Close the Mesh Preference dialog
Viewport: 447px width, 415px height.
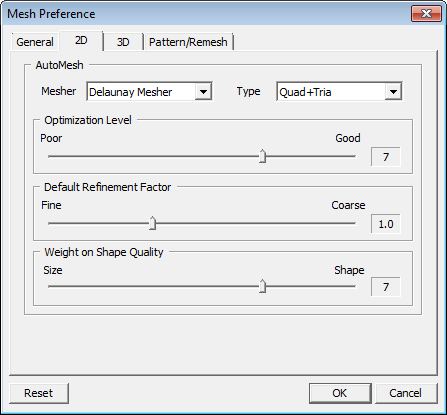tap(426, 14)
